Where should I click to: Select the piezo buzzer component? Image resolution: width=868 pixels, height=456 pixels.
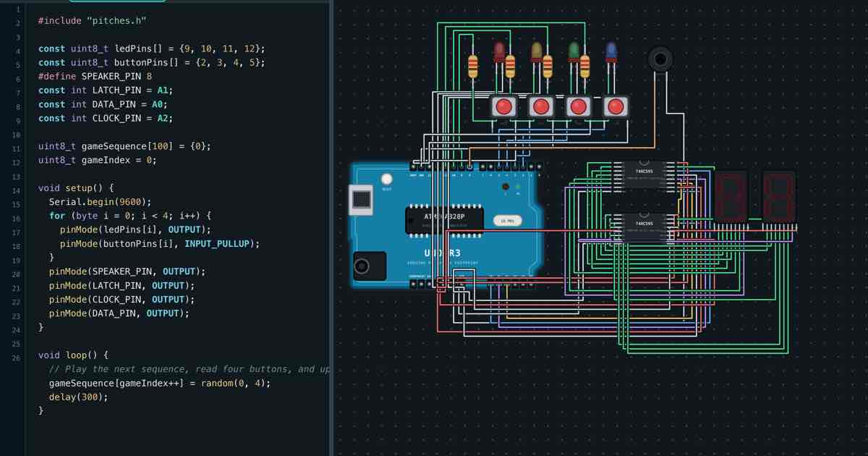coord(660,59)
